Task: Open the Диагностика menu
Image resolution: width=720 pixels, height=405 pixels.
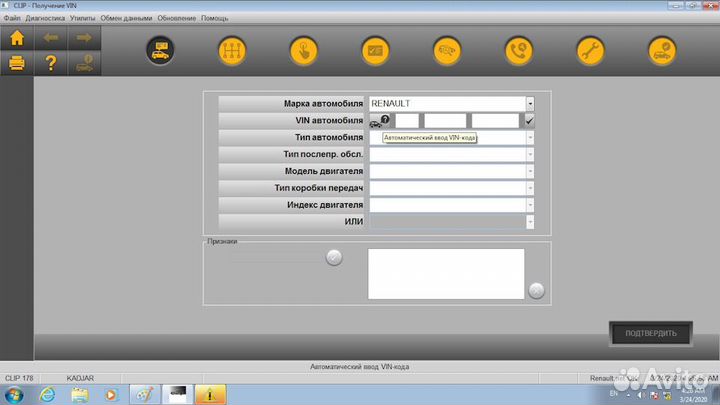Action: tap(45, 18)
